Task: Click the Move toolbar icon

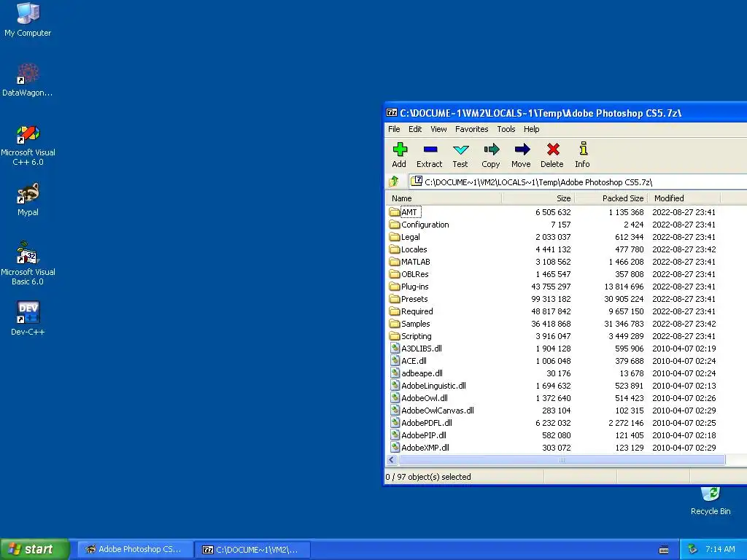Action: click(522, 149)
